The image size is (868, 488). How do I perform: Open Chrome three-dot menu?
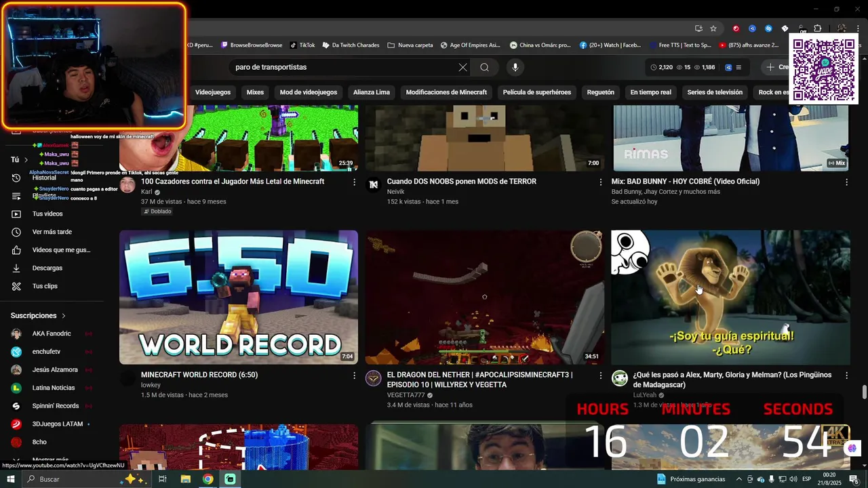[x=858, y=28]
